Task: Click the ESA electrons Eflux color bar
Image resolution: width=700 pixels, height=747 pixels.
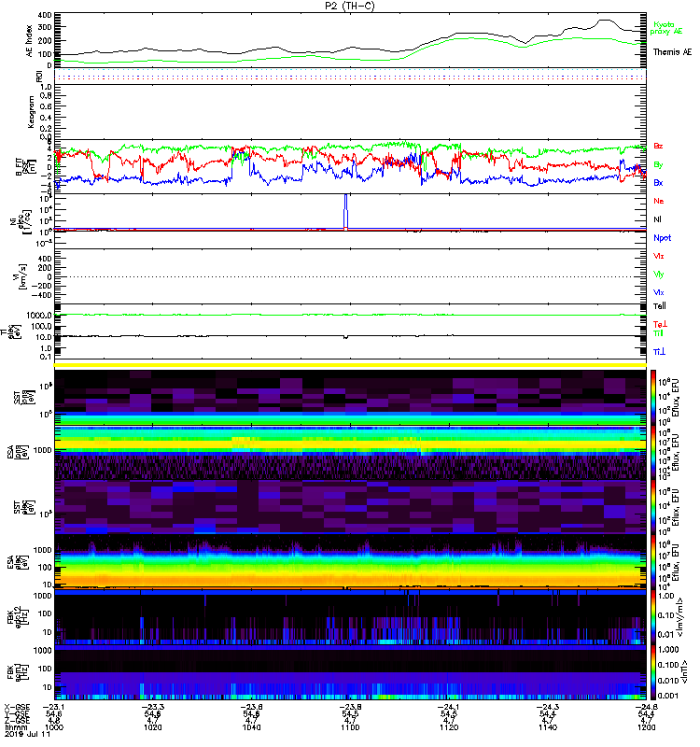Action: click(653, 562)
